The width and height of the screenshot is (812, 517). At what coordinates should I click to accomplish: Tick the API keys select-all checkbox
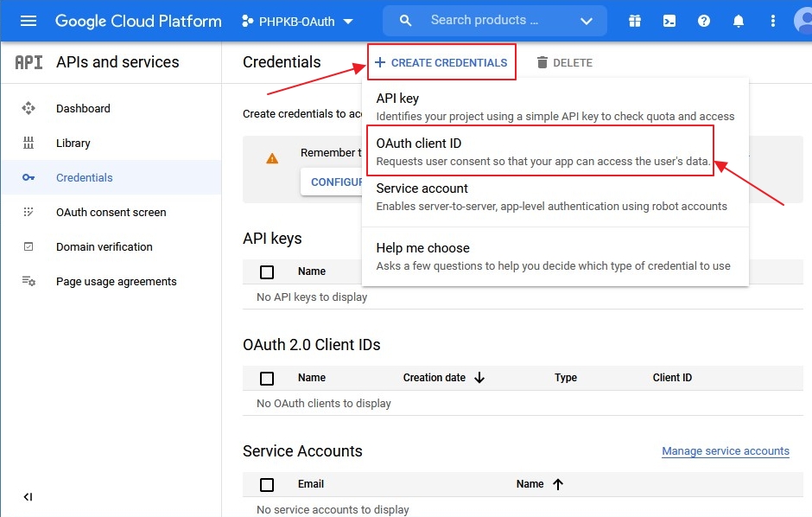[267, 271]
